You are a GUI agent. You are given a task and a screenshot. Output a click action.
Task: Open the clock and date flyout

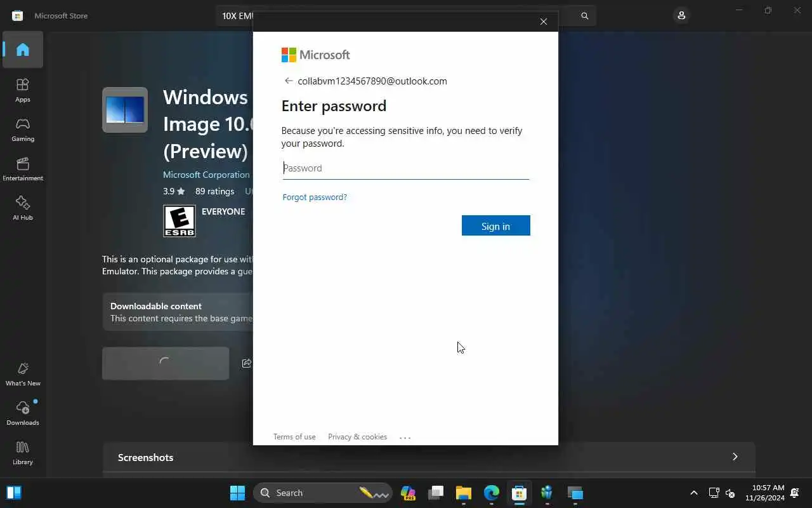point(765,493)
